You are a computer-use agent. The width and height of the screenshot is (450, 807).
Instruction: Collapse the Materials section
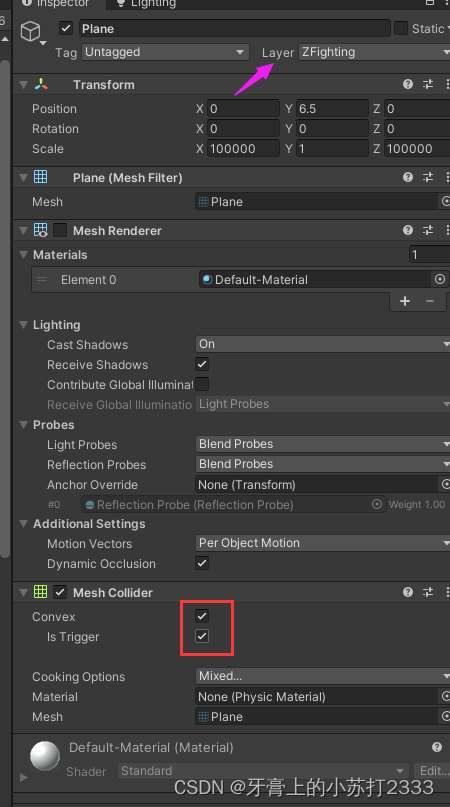[x=24, y=255]
